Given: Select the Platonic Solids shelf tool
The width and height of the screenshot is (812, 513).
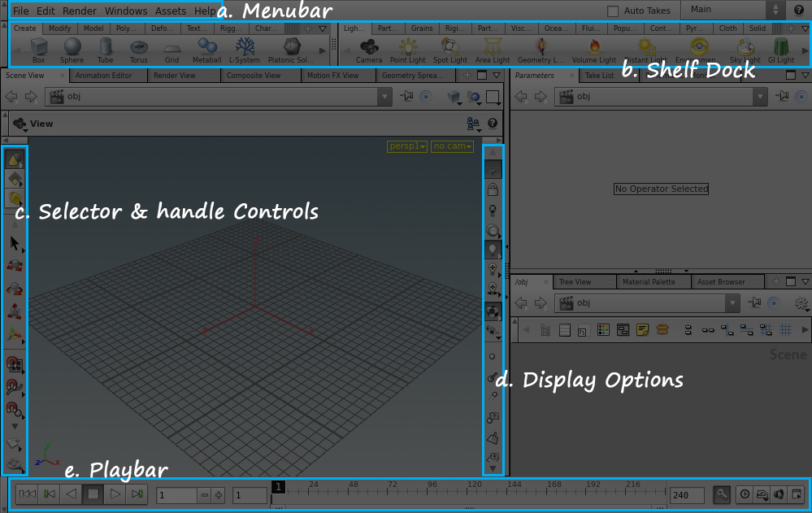Looking at the screenshot, I should 291,50.
